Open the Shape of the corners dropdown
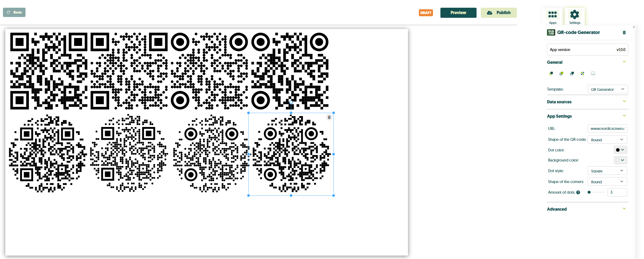The width and height of the screenshot is (644, 259). pyautogui.click(x=607, y=182)
